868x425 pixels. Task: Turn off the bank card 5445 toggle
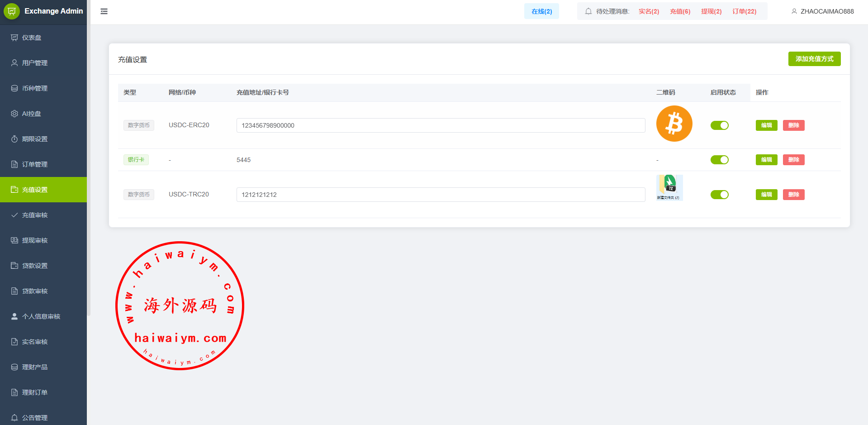tap(719, 160)
